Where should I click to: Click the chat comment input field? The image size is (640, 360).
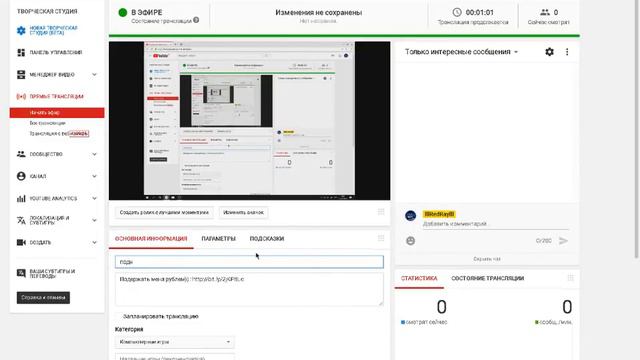coord(496,224)
